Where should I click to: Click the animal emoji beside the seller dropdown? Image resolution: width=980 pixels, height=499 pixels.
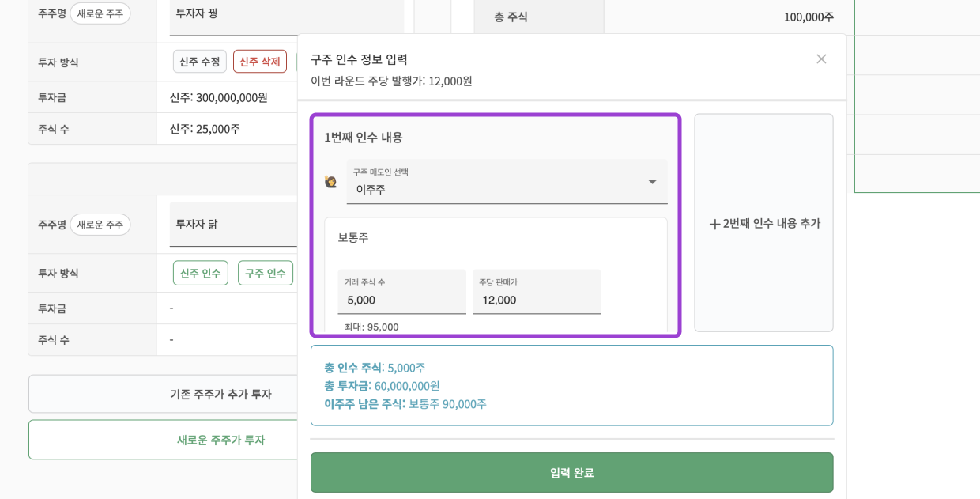point(332,181)
